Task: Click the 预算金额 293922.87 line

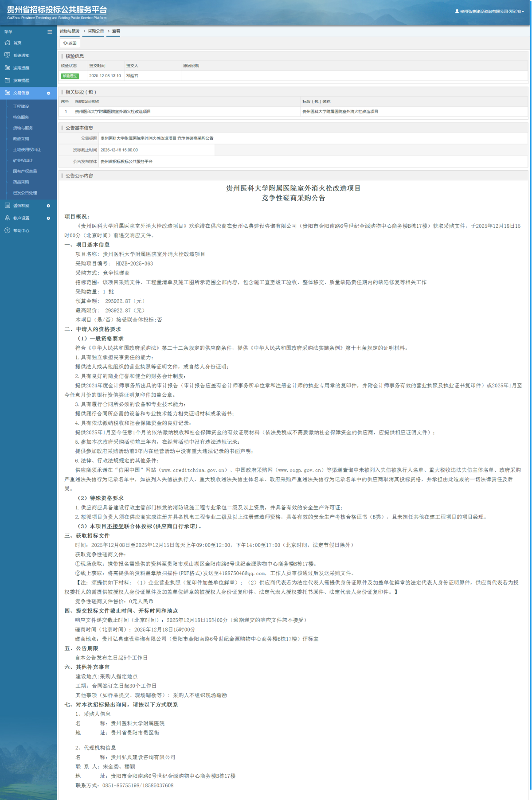Action: coord(110,301)
